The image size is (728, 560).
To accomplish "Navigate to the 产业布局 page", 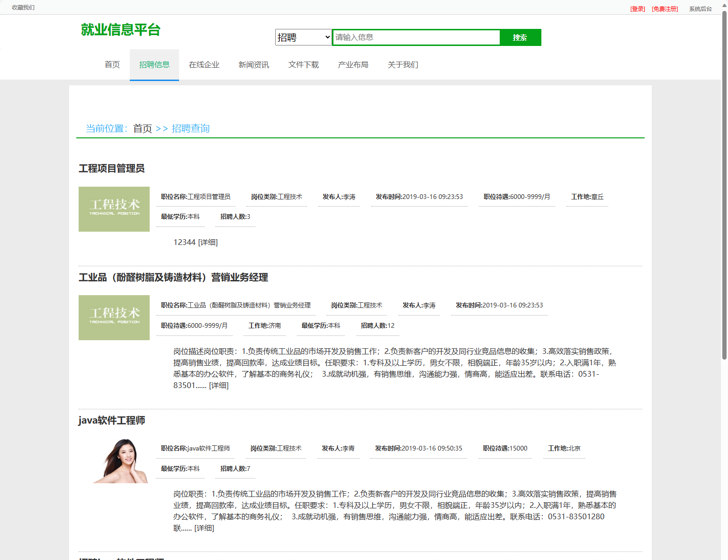I will click(353, 64).
